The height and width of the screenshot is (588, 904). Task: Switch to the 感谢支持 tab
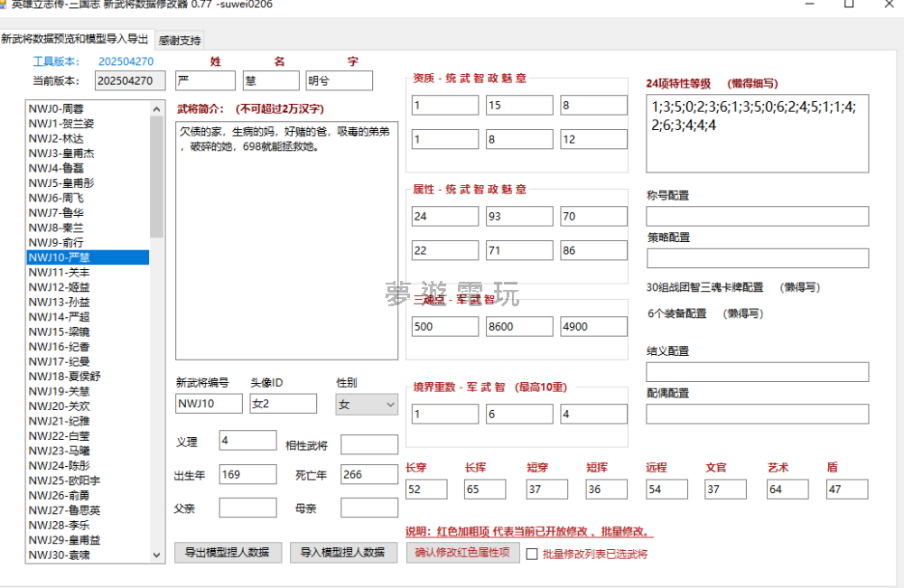coord(180,41)
